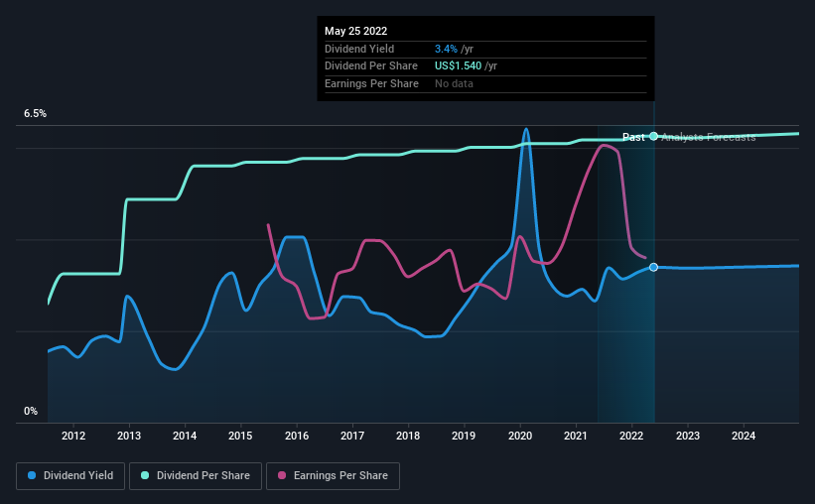Click the Analysts Forecasts label
Image resolution: width=815 pixels, height=504 pixels.
tap(709, 137)
